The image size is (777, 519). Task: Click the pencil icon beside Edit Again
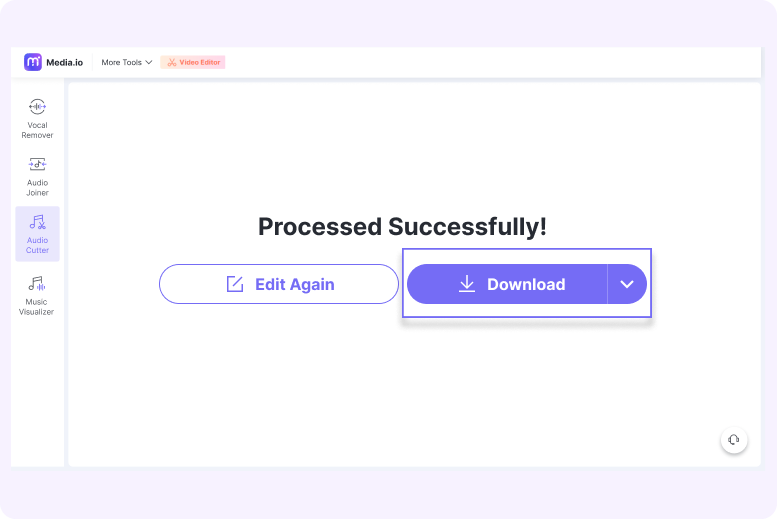click(235, 284)
